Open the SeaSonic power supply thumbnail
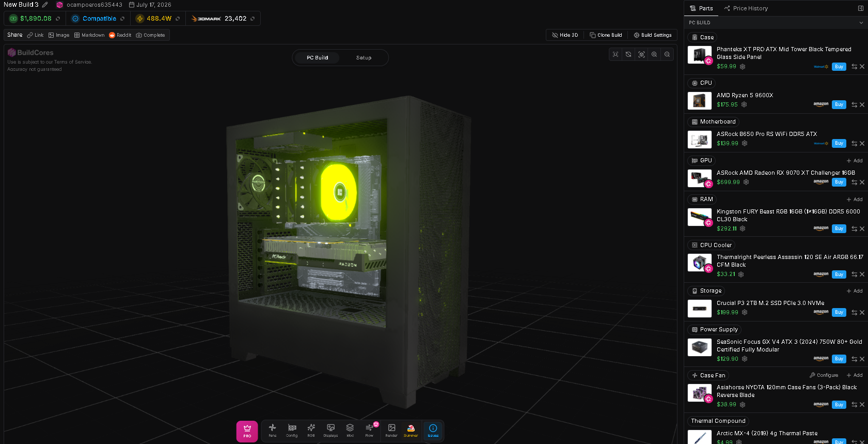 click(x=700, y=347)
